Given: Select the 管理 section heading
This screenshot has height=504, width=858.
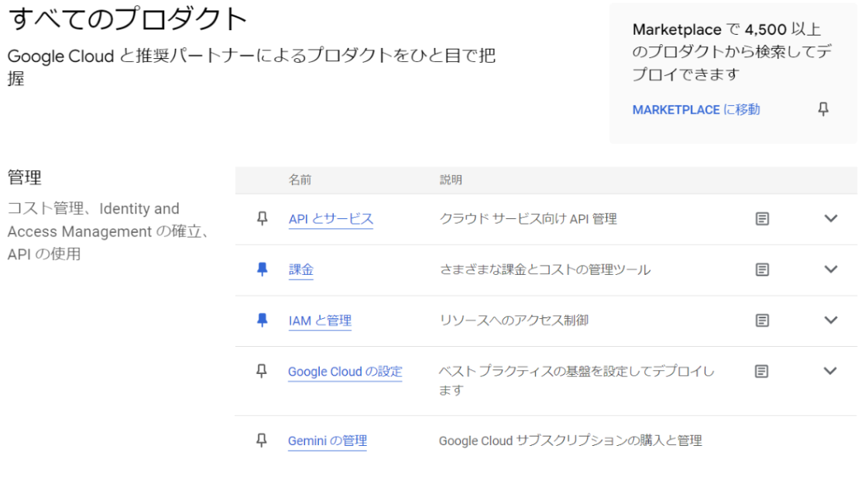Looking at the screenshot, I should click(25, 177).
